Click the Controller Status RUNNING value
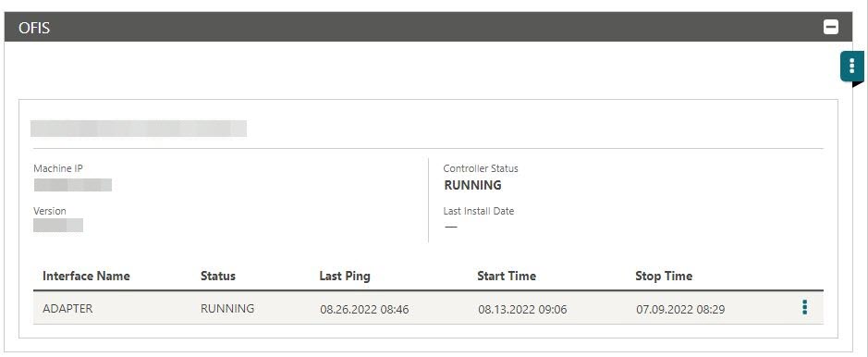The width and height of the screenshot is (868, 357). coord(472,185)
